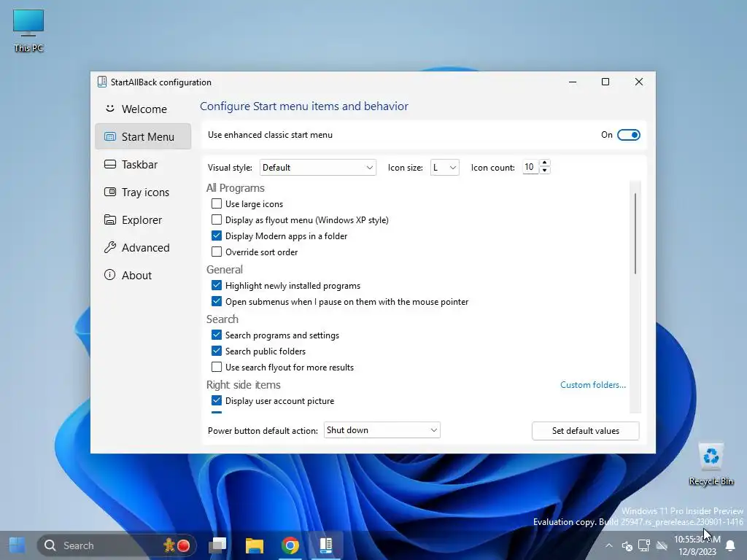Image resolution: width=747 pixels, height=560 pixels.
Task: Click the taskbar clock and date
Action: (x=697, y=545)
